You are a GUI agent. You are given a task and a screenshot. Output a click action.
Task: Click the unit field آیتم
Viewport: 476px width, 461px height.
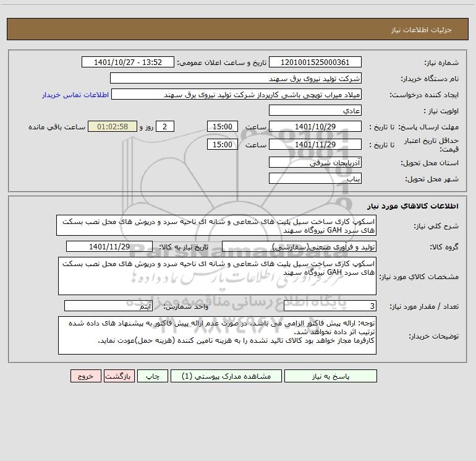point(108,306)
